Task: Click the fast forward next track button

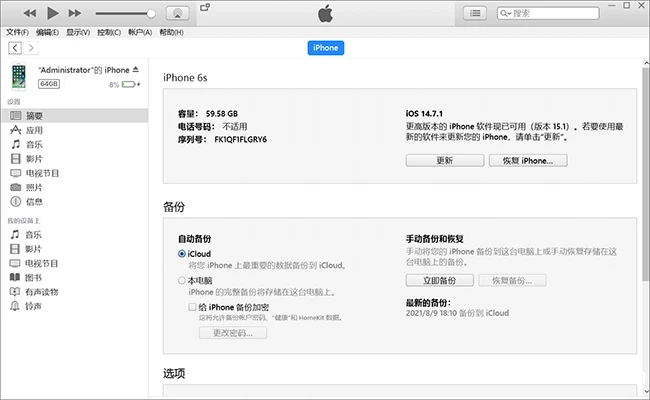Action: coord(75,13)
